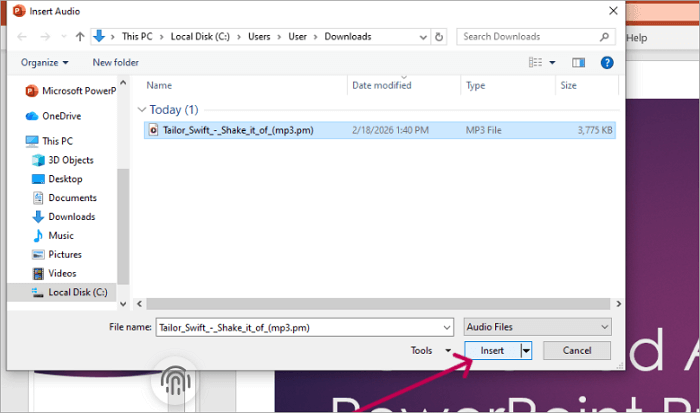The image size is (700, 413).
Task: Open Help tab in PowerPoint window
Action: 637,38
